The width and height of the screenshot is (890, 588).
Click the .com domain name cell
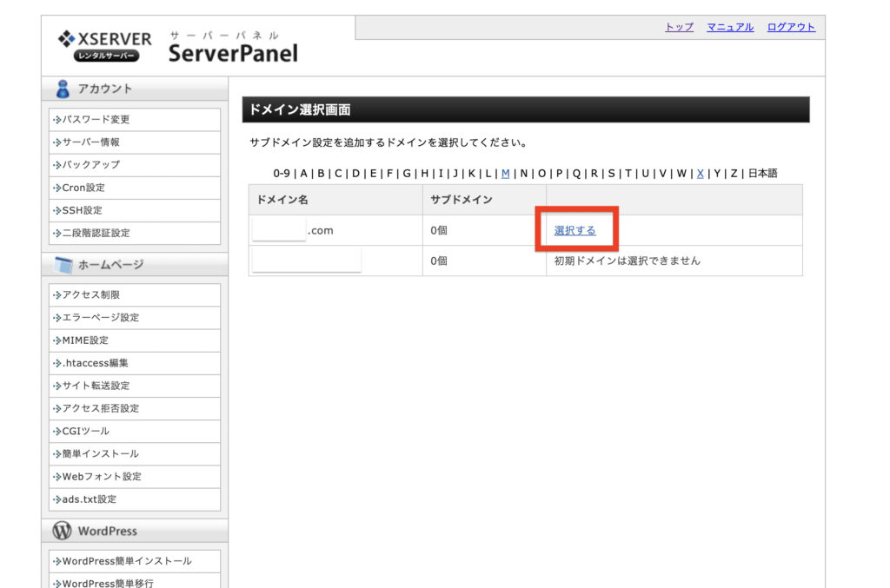(x=335, y=230)
